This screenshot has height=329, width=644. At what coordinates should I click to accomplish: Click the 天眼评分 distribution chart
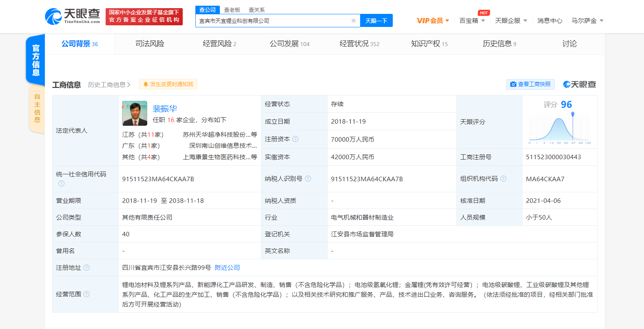[x=560, y=129]
